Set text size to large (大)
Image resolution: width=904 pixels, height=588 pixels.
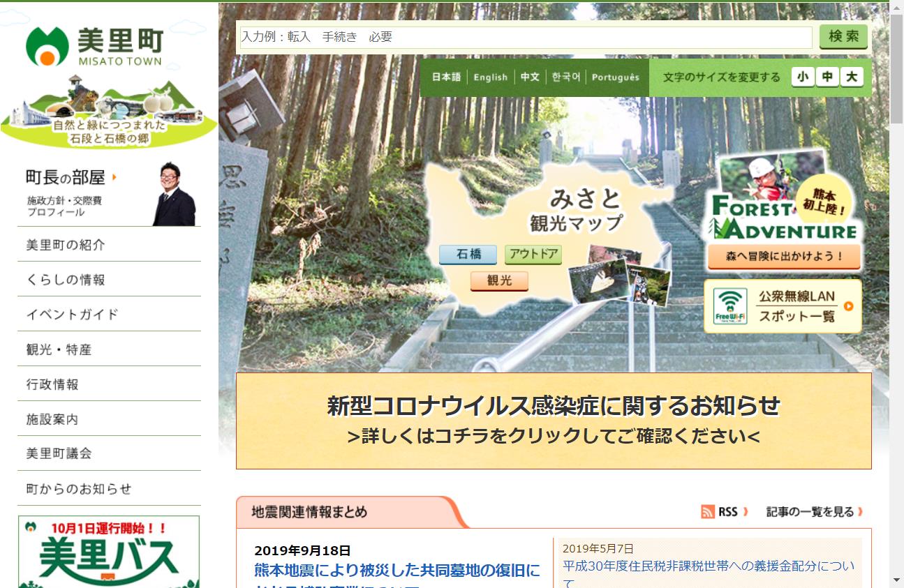pos(852,77)
